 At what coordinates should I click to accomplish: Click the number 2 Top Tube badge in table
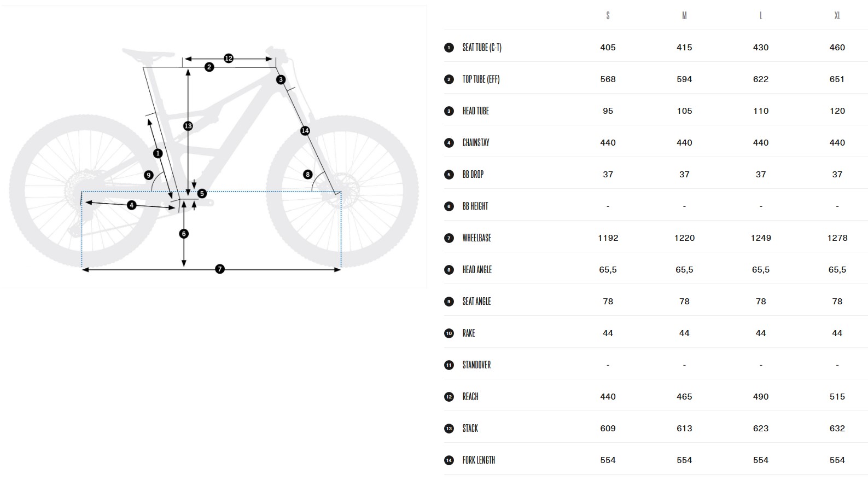click(x=449, y=79)
